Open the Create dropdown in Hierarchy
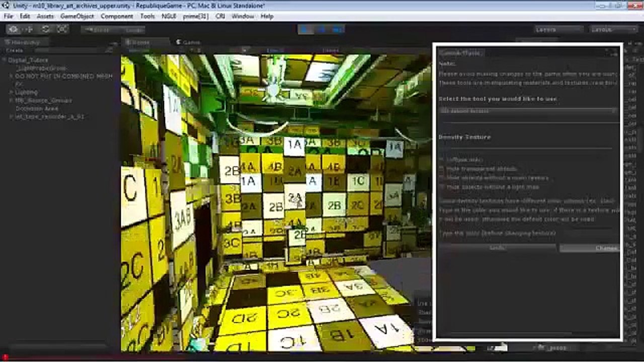Image resolution: width=644 pixels, height=362 pixels. pos(15,50)
